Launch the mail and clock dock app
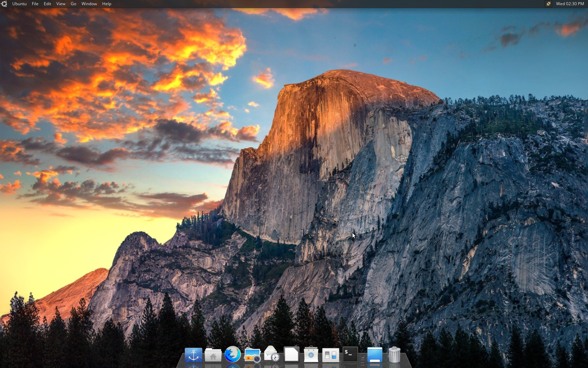This screenshot has height=368, width=588. (272, 354)
